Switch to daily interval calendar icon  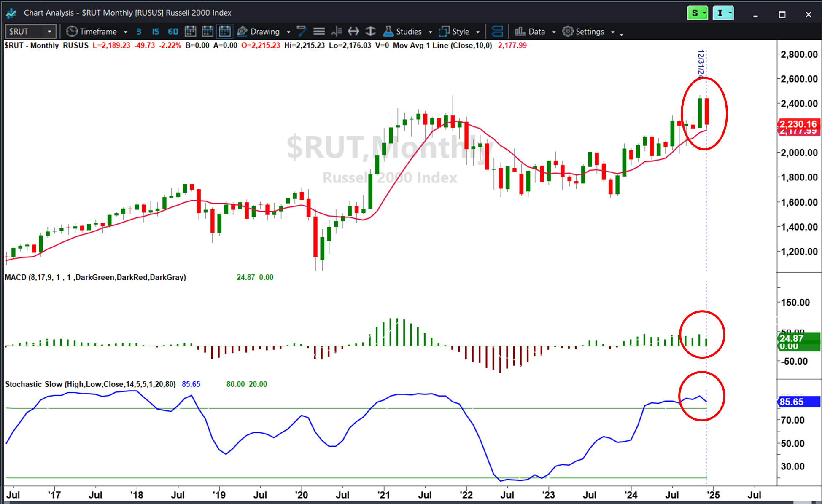click(x=190, y=31)
